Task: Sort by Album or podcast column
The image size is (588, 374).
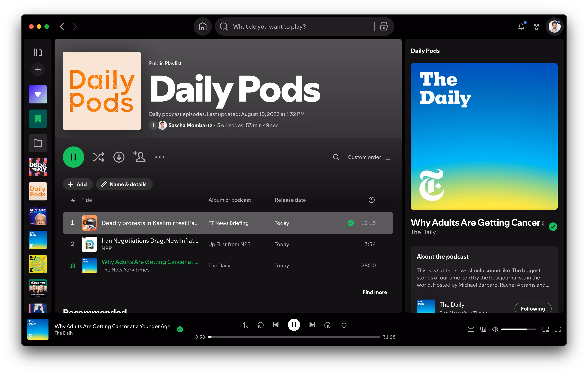Action: pos(230,200)
